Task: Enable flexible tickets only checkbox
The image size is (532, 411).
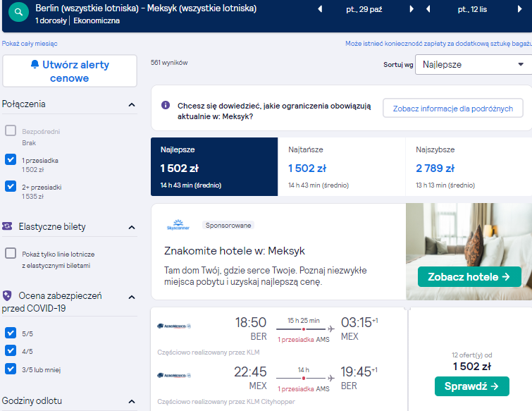Action: [x=11, y=253]
